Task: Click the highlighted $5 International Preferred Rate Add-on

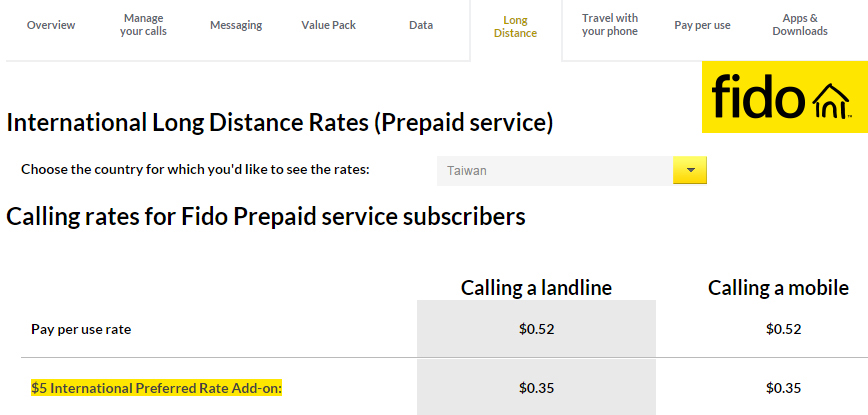Action: point(157,387)
